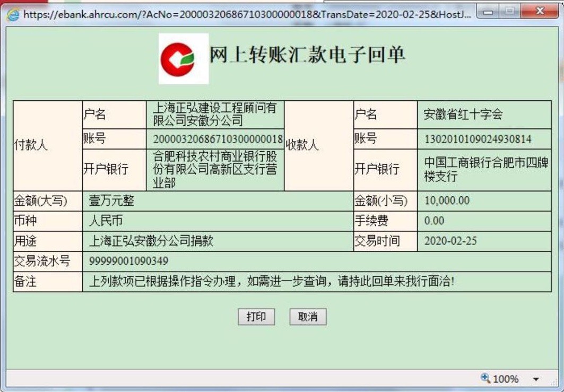Select payer name 上海正弘建设工程顾问有限公司安徽分公司
This screenshot has width=564, height=392.
pyautogui.click(x=215, y=115)
